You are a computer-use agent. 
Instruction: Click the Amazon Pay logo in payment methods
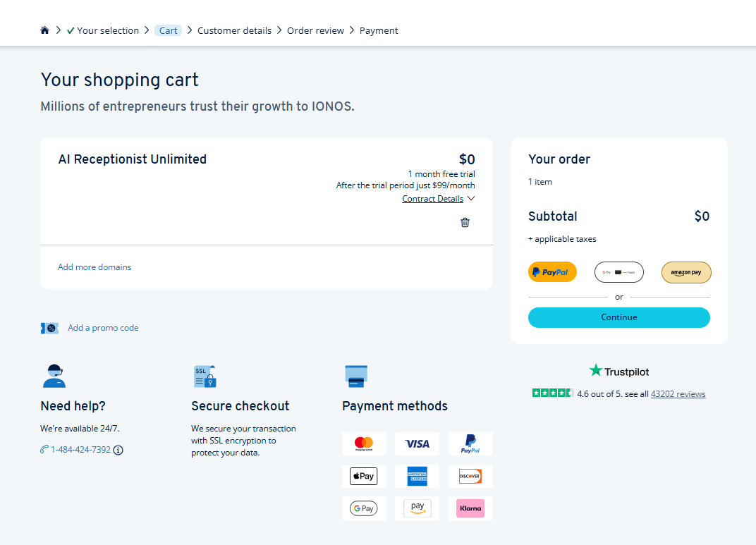point(417,508)
